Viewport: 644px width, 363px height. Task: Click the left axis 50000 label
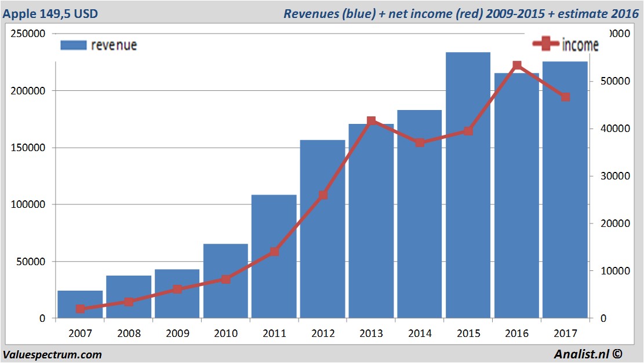point(31,262)
